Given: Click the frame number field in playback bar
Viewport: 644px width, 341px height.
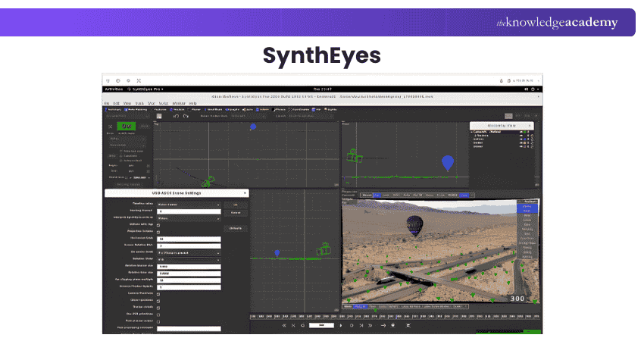Looking at the screenshot, I should click(x=321, y=325).
